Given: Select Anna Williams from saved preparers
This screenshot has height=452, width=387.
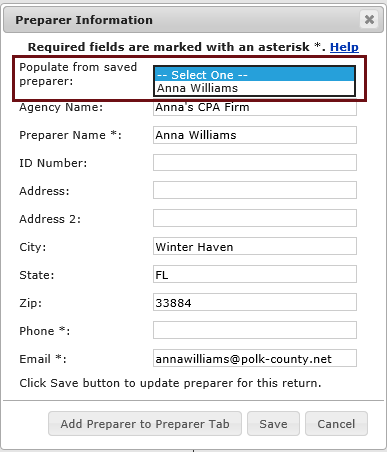Looking at the screenshot, I should (x=255, y=88).
